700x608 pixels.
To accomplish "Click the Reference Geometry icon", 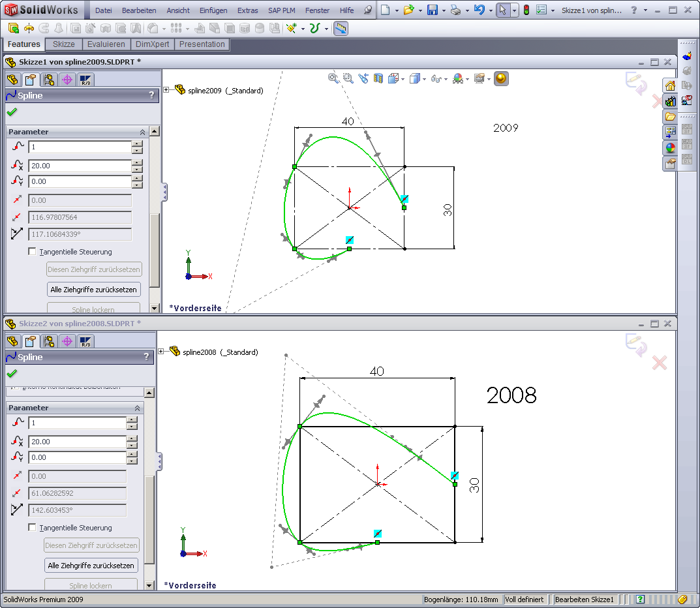I will point(292,29).
